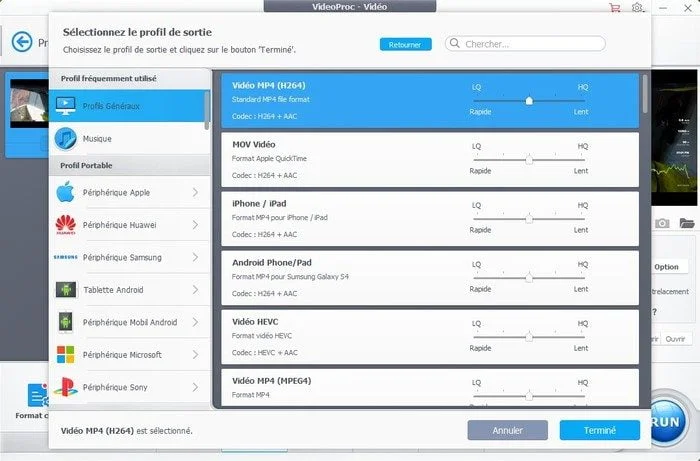
Task: Click the RUN button
Action: 667,420
